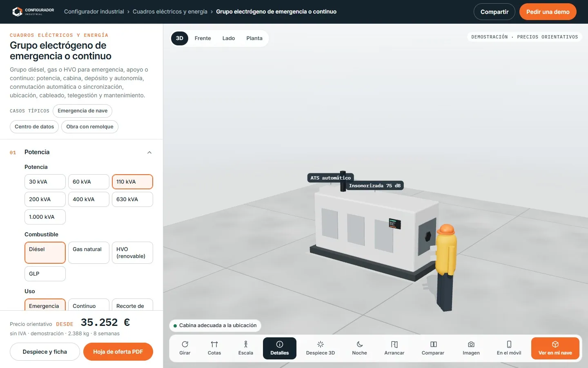The width and height of the screenshot is (588, 368).
Task: Open Cuadros eléctricos y energía breadcrumb
Action: point(170,12)
